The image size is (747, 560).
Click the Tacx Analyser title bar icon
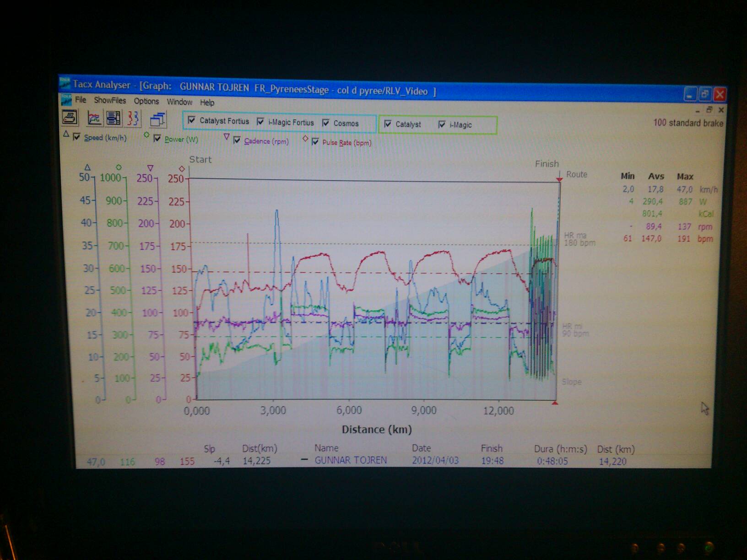pos(65,83)
